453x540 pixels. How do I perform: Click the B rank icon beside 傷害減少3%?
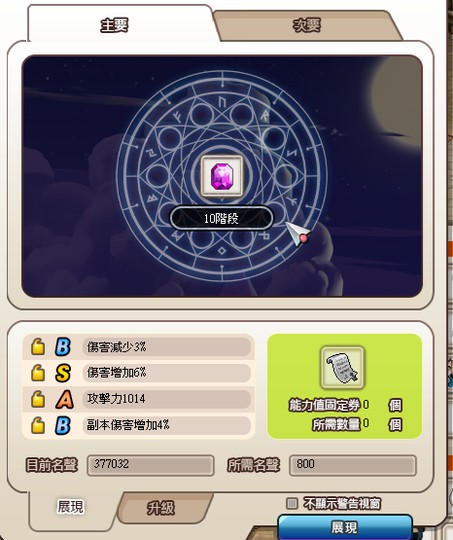point(63,347)
